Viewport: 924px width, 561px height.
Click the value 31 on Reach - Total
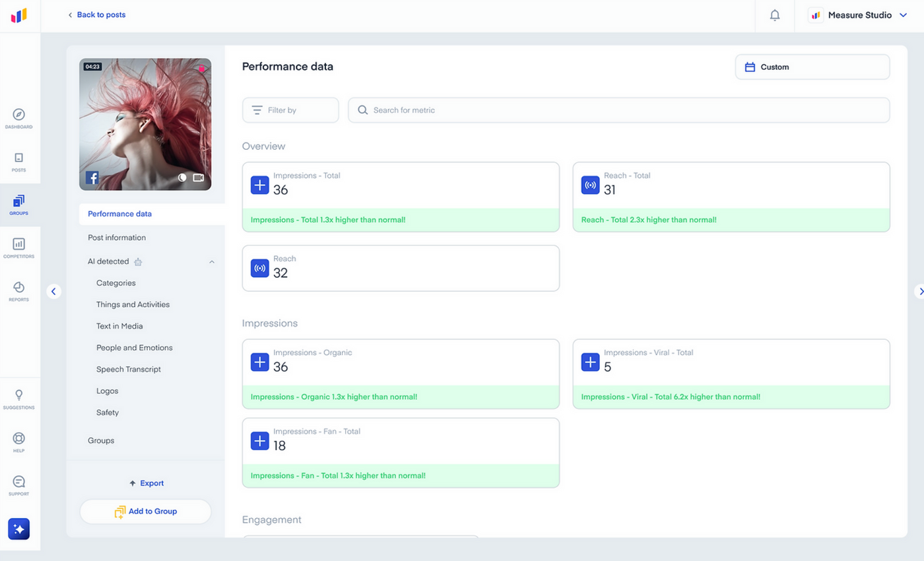(x=609, y=190)
